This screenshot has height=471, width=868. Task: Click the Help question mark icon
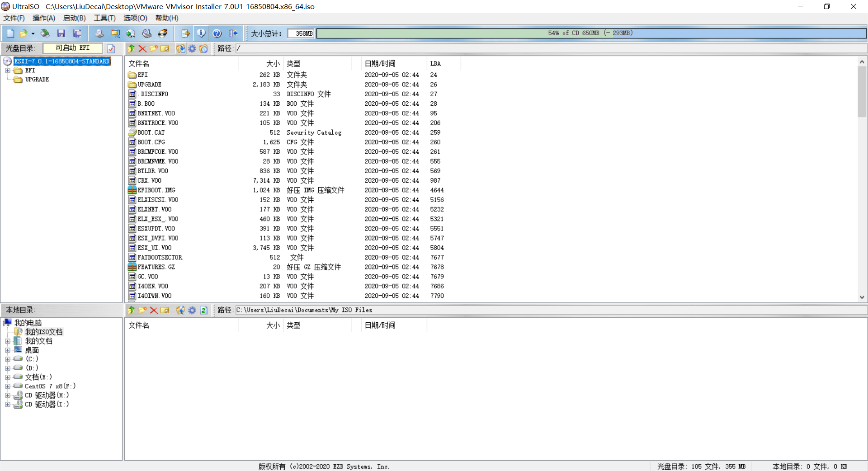pyautogui.click(x=217, y=33)
